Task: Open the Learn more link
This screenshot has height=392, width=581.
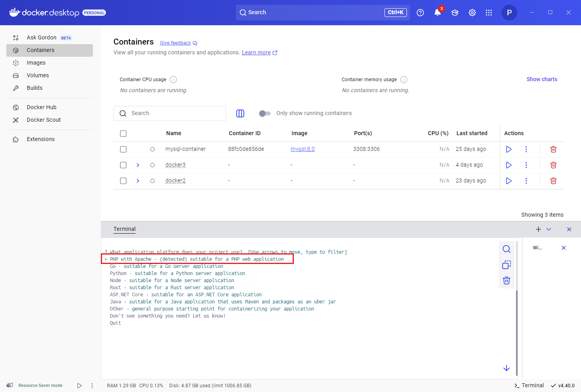Action: pyautogui.click(x=256, y=52)
